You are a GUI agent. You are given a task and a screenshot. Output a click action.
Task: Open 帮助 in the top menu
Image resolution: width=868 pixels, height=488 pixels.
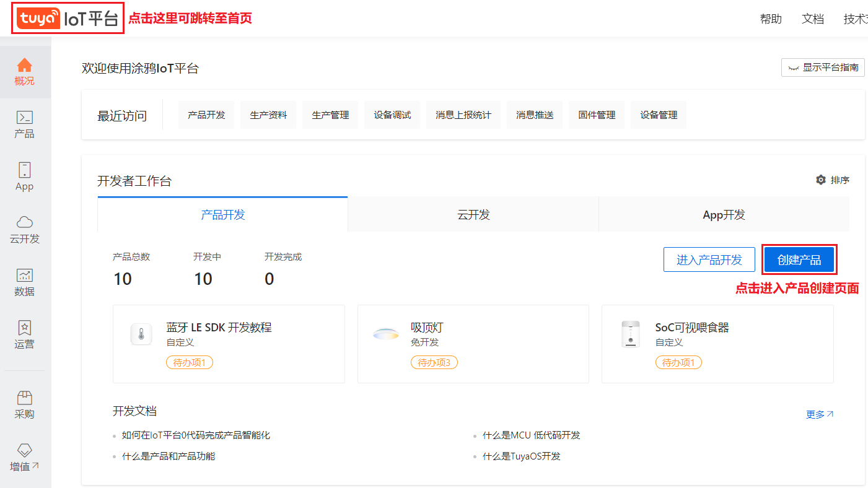tap(771, 19)
